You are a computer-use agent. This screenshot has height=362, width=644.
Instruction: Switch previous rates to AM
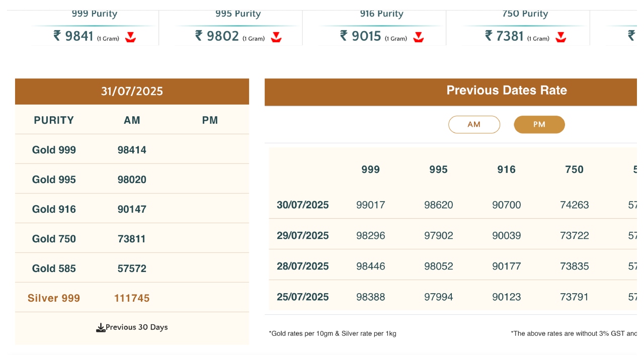click(474, 125)
